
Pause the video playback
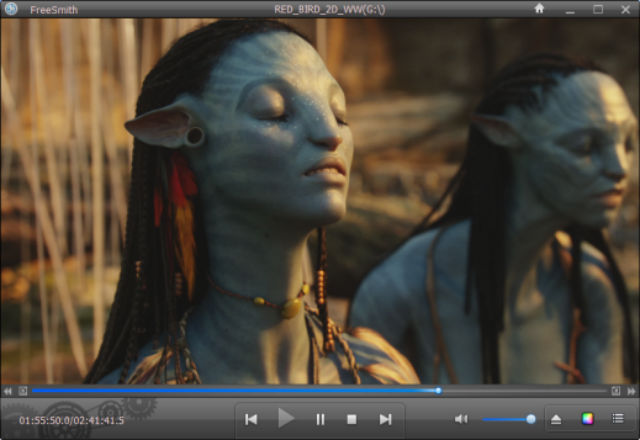320,419
